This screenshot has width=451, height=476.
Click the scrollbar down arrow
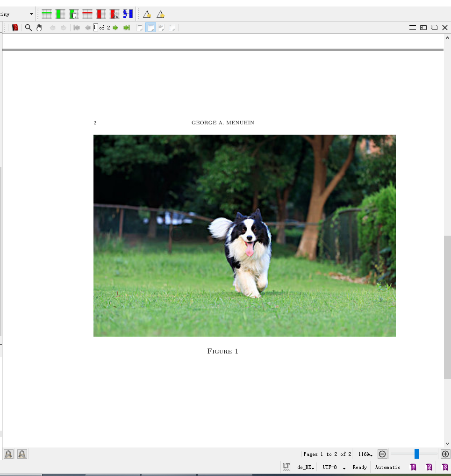tap(447, 444)
